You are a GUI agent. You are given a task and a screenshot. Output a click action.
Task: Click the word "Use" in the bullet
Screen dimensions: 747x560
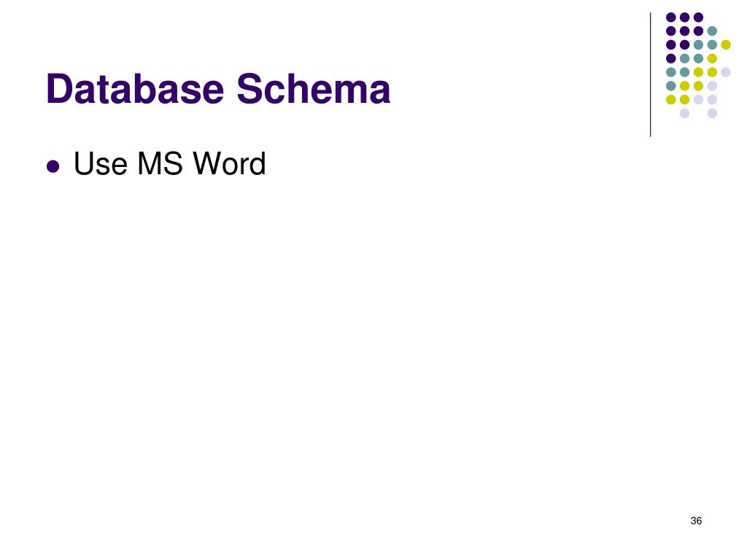pyautogui.click(x=101, y=164)
